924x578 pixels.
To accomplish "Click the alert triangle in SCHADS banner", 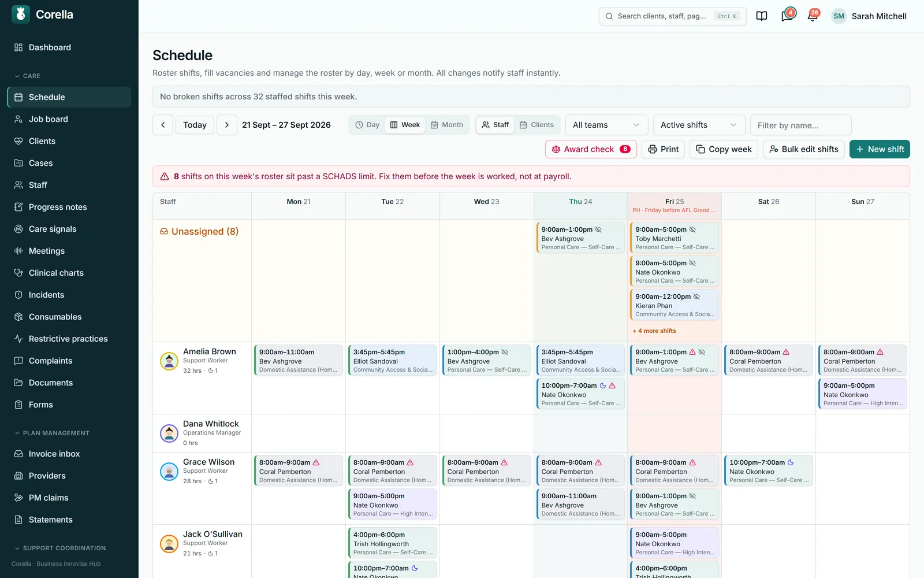I will (x=165, y=176).
